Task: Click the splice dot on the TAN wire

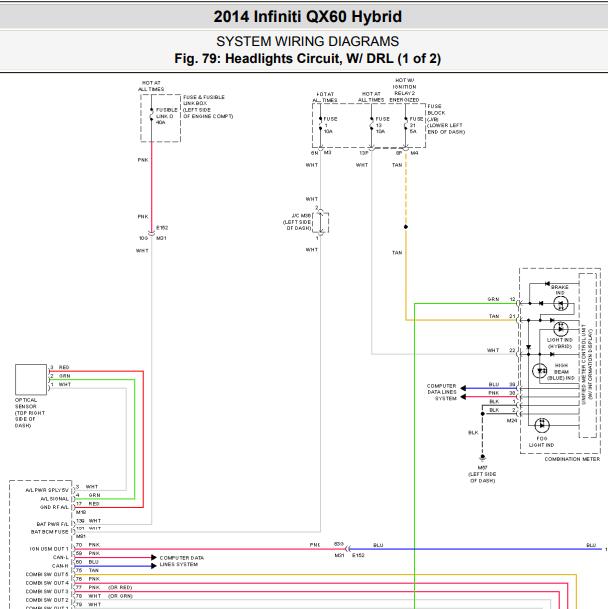Action: point(406,227)
